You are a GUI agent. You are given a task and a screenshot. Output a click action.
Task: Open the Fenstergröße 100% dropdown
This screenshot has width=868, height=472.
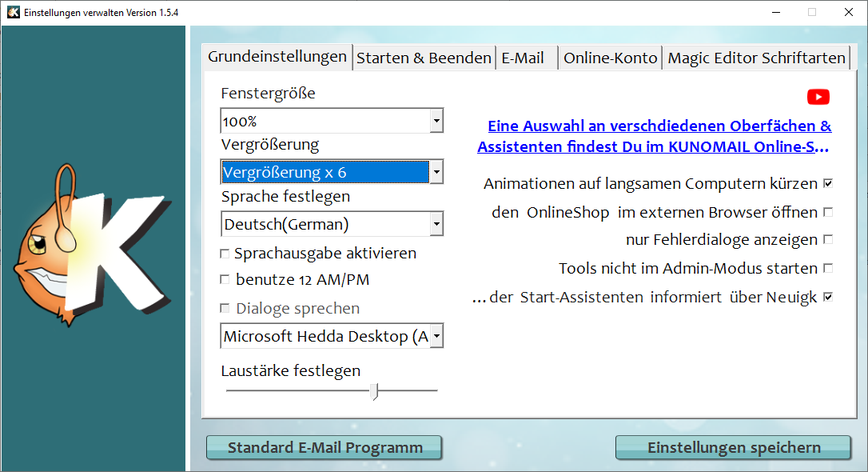436,122
